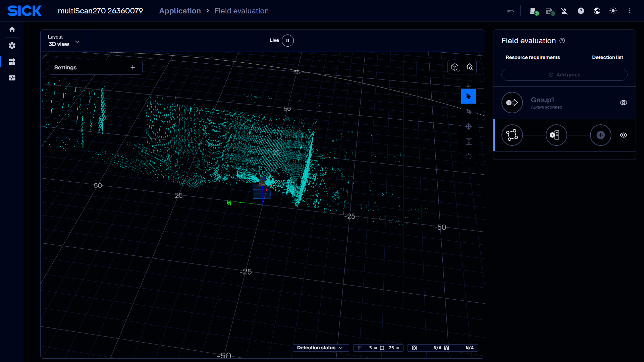Select Group1 group label
Screen dimensions: 644x362
click(542, 100)
